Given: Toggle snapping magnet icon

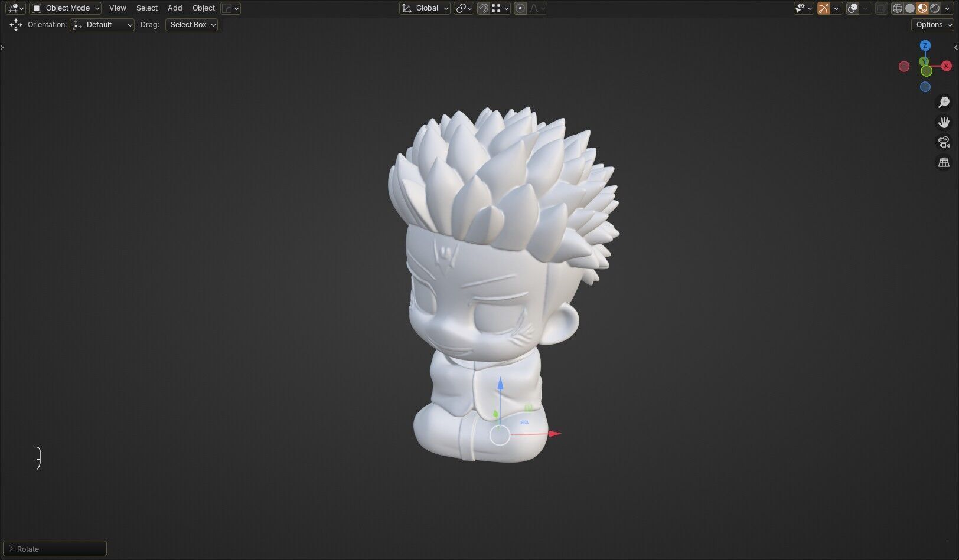Looking at the screenshot, I should (x=484, y=8).
